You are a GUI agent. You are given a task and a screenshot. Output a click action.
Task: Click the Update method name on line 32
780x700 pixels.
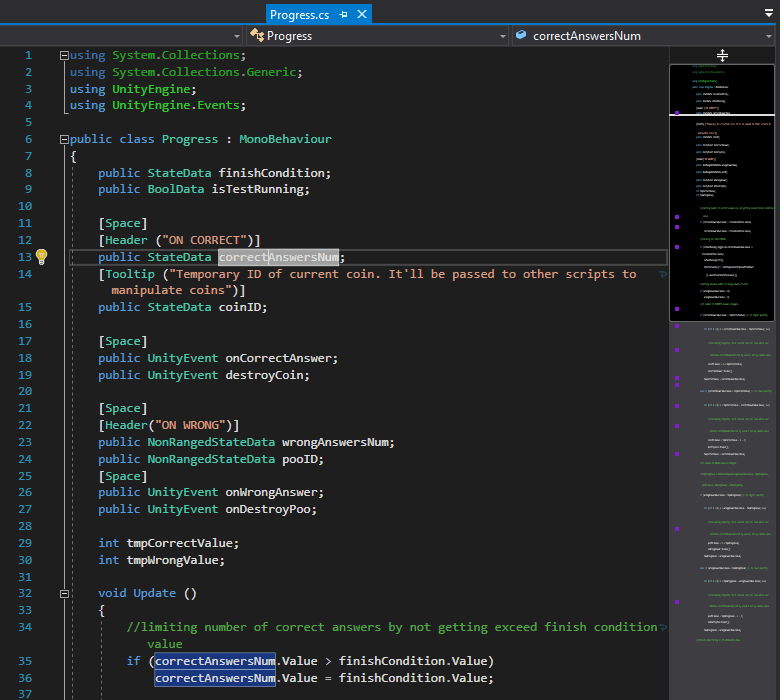pyautogui.click(x=155, y=594)
